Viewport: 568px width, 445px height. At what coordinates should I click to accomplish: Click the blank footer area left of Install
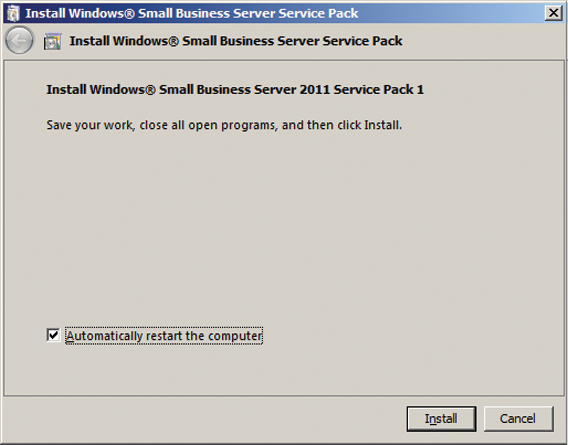click(203, 419)
